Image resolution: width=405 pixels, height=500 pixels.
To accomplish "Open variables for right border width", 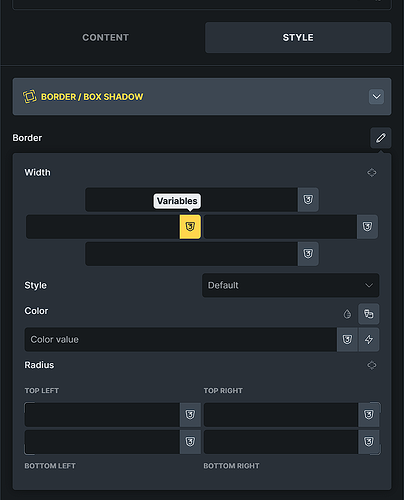I will pyautogui.click(x=367, y=227).
